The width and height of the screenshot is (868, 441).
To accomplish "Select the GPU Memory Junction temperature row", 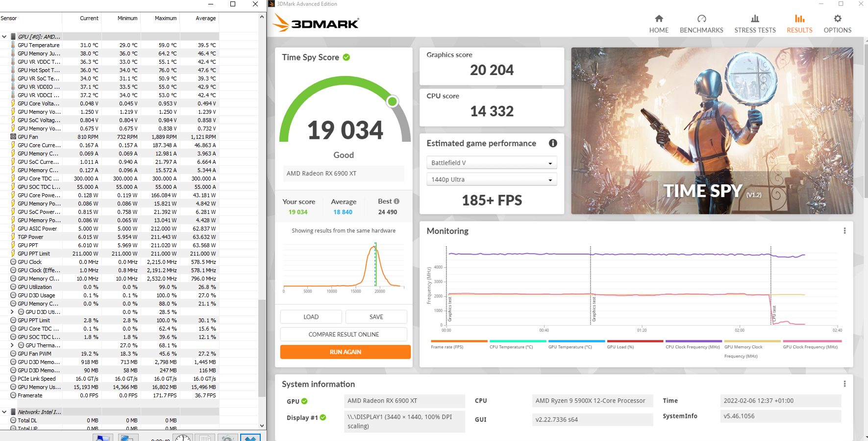I will 109,53.
